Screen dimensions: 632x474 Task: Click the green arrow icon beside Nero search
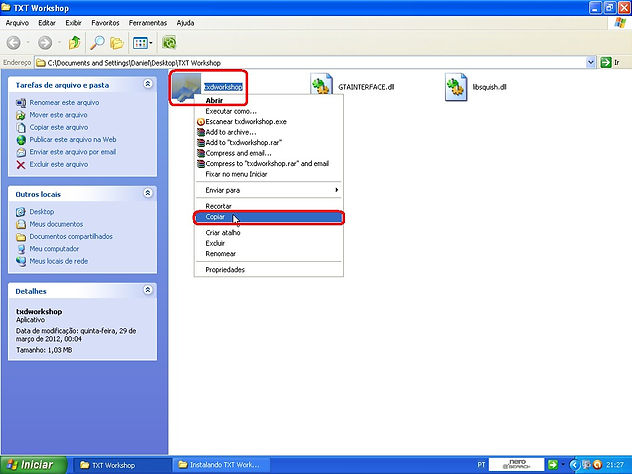(x=553, y=465)
